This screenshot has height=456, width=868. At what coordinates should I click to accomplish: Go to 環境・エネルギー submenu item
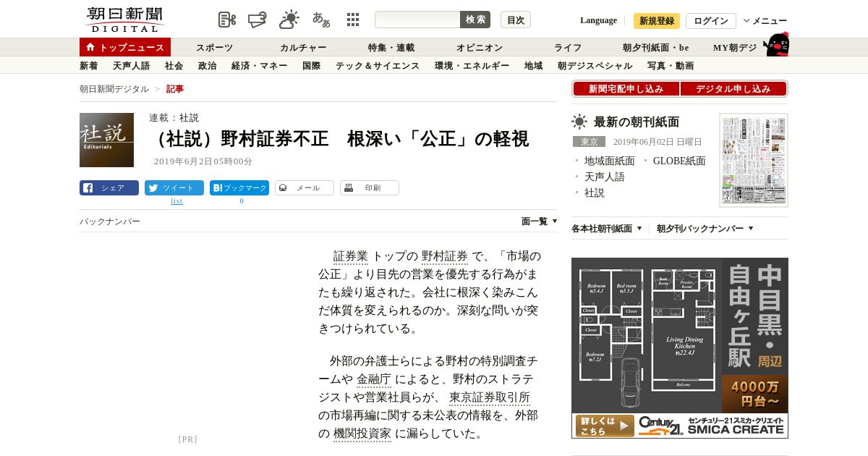click(x=472, y=66)
